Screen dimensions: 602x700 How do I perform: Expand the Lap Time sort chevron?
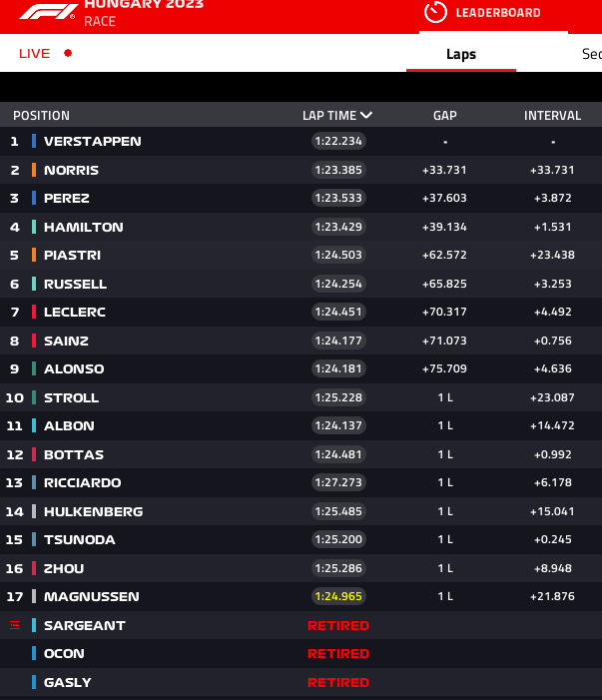366,115
